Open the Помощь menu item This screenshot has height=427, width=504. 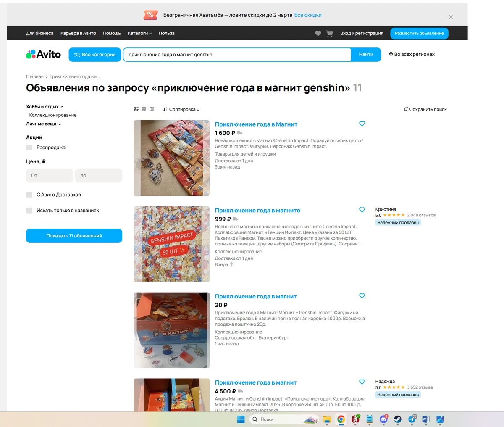tap(112, 33)
